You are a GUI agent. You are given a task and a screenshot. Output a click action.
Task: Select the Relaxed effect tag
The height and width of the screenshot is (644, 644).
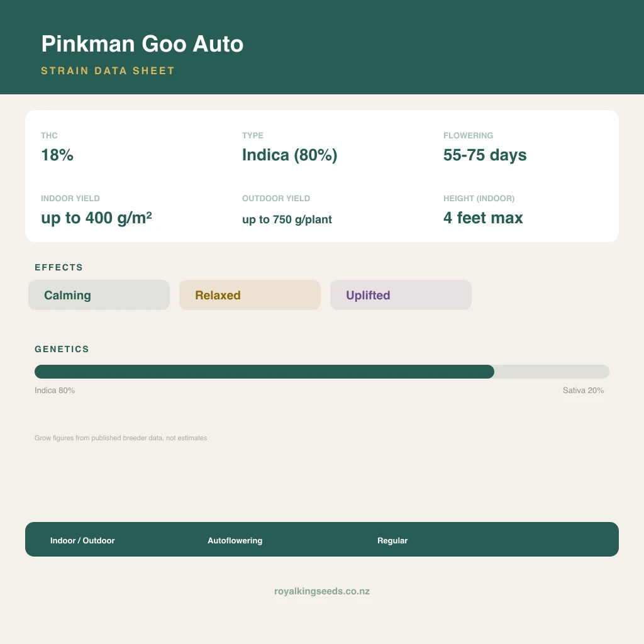250,295
